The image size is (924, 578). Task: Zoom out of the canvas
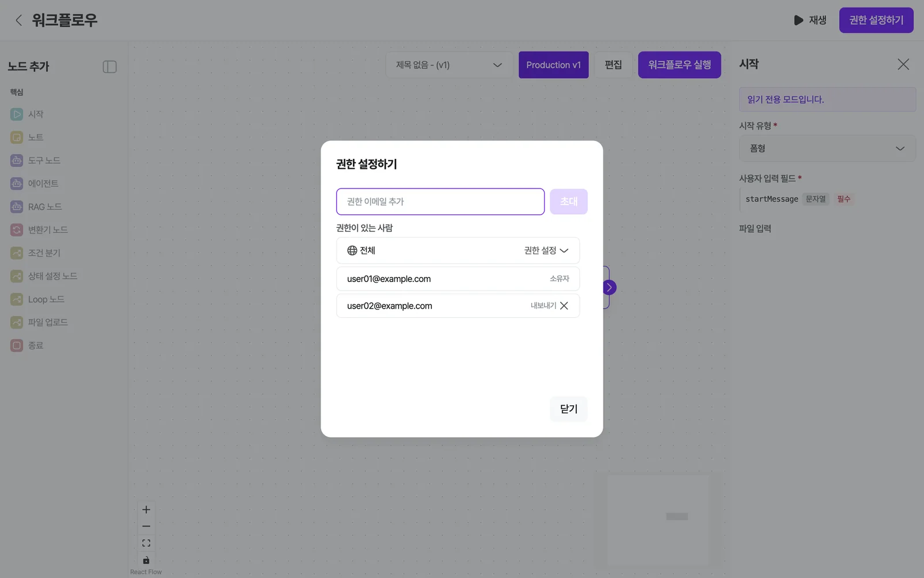(146, 527)
